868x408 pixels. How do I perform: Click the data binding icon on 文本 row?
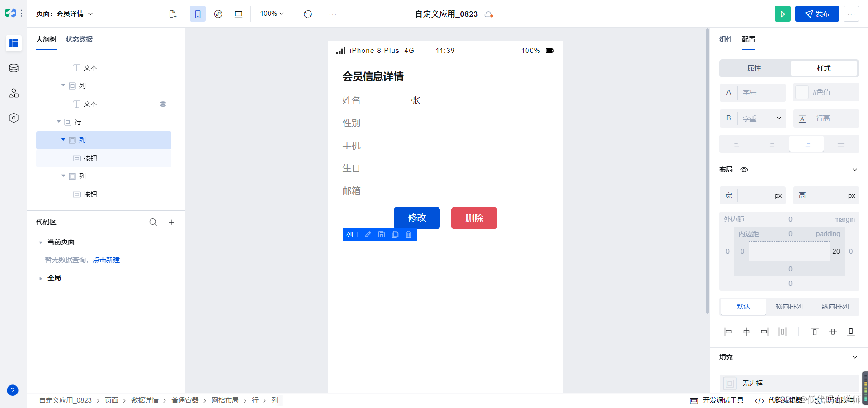click(163, 104)
